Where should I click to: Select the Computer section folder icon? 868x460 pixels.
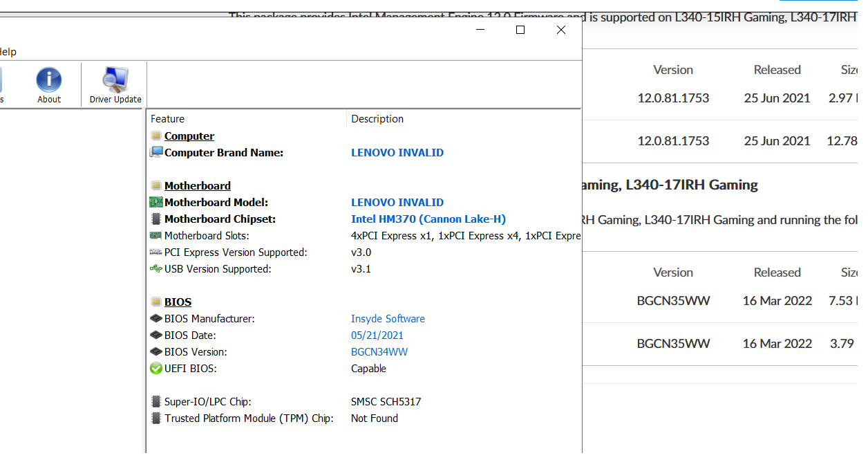[x=156, y=136]
